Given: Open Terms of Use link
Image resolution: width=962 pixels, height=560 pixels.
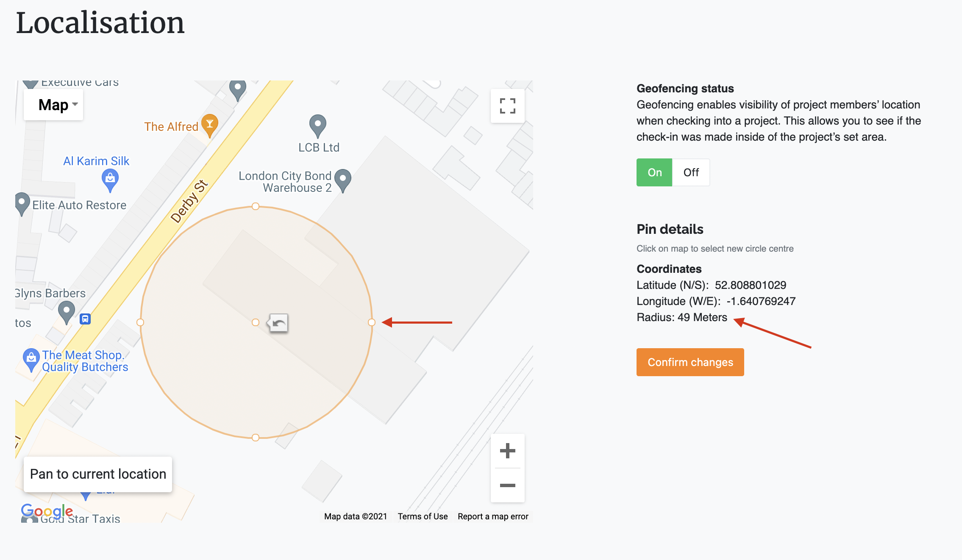Looking at the screenshot, I should 423,516.
